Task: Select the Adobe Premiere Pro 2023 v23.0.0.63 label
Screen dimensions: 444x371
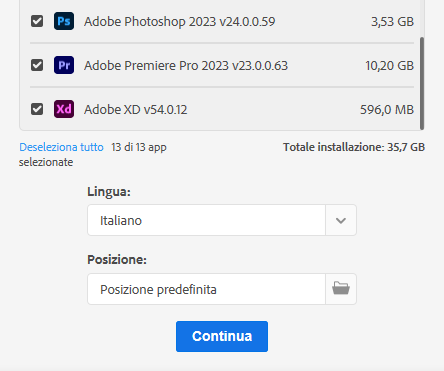Action: click(x=186, y=65)
